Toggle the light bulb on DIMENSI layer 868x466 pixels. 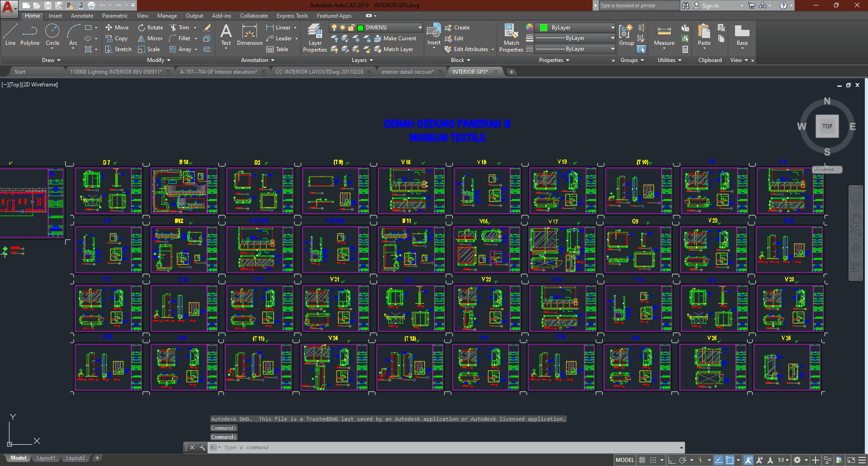pyautogui.click(x=334, y=28)
